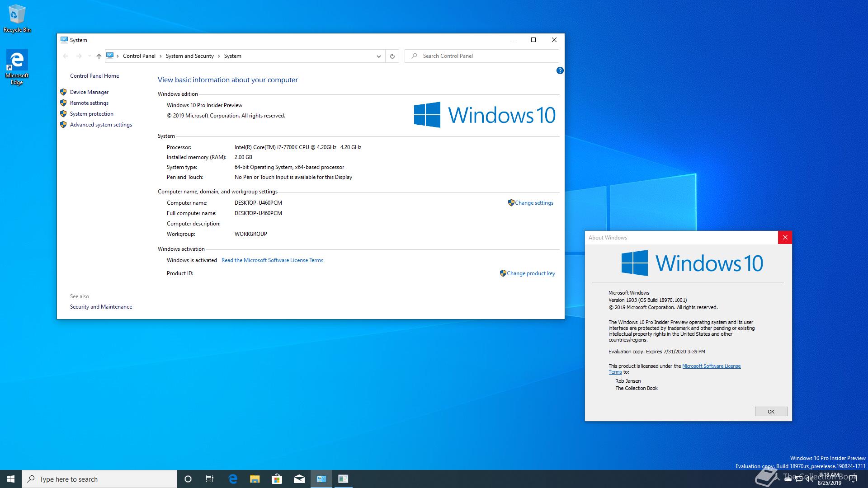Click the shield icon next to Change product key
The image size is (868, 488).
[x=503, y=273]
